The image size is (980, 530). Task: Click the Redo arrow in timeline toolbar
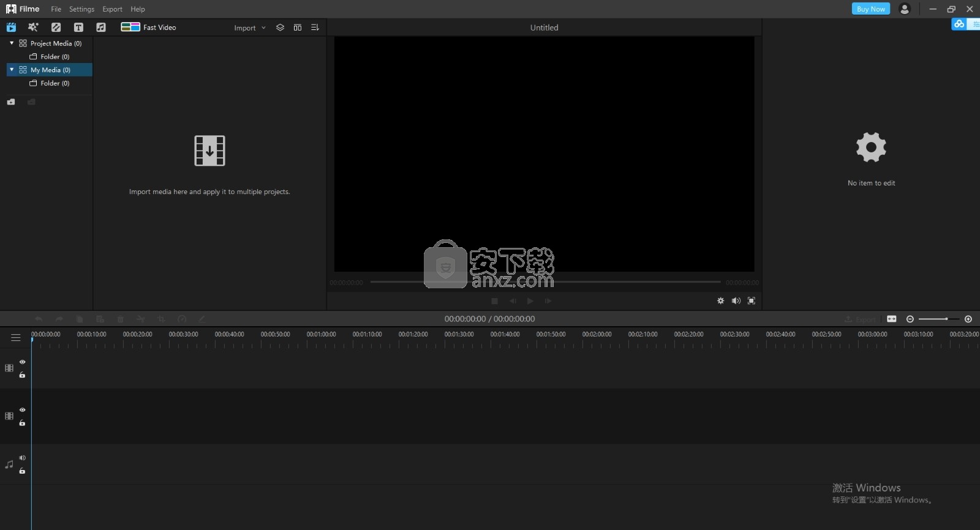click(x=59, y=319)
